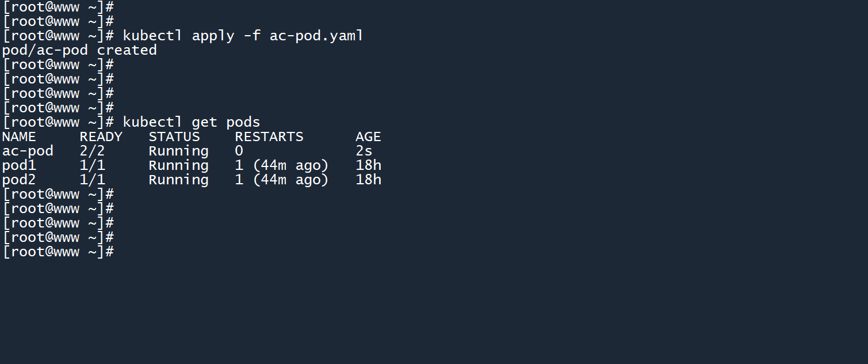This screenshot has width=868, height=364.
Task: Click the Running status of ac-pod
Action: pos(178,151)
